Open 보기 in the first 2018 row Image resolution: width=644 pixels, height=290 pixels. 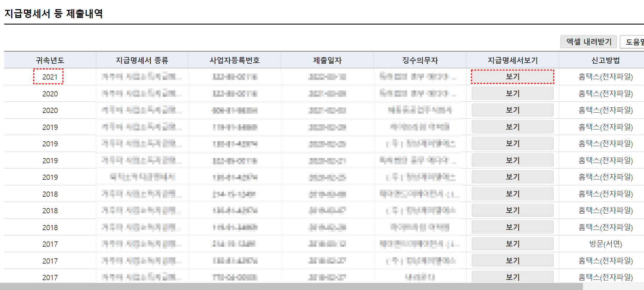tap(513, 194)
